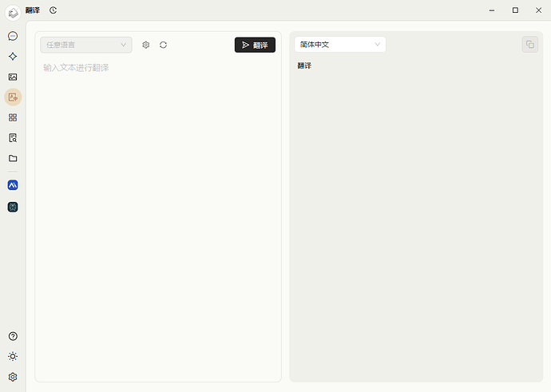Image resolution: width=551 pixels, height=392 pixels.
Task: Open translate settings gear beside language selector
Action: (146, 45)
